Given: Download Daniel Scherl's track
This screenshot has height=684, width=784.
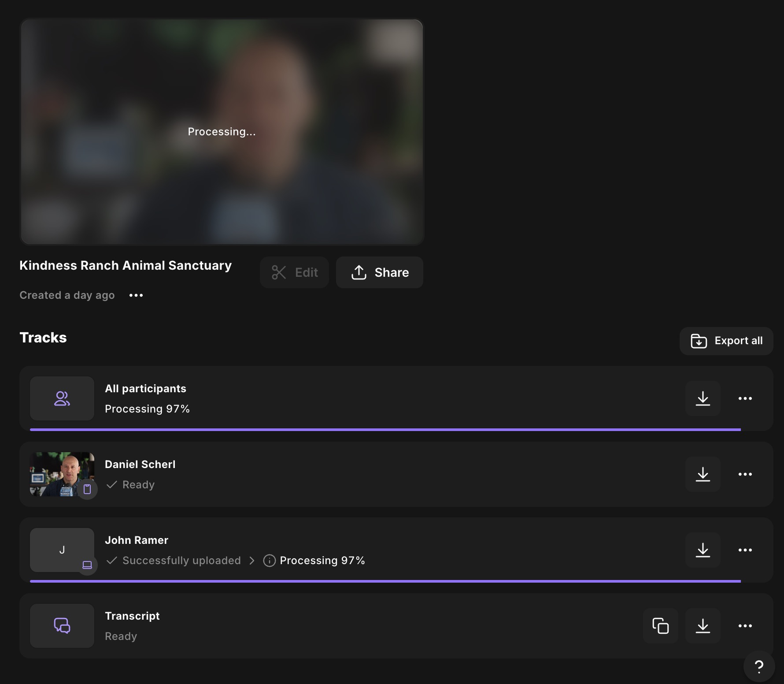Looking at the screenshot, I should point(703,474).
